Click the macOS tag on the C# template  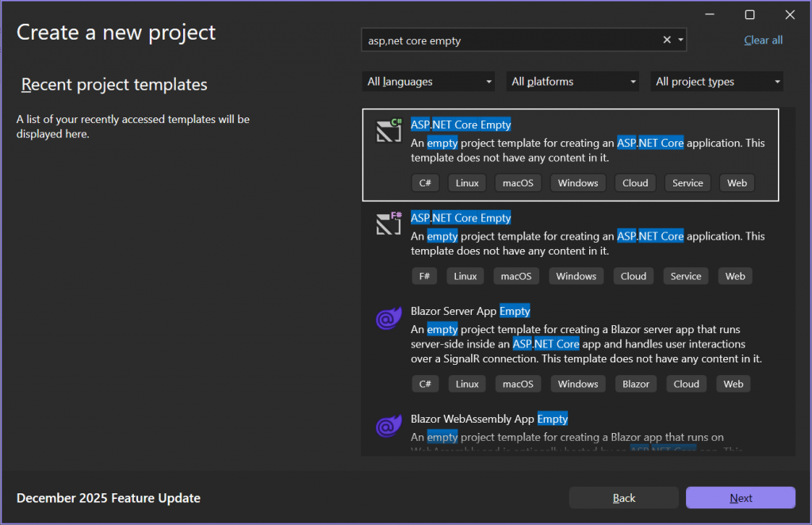tap(518, 182)
